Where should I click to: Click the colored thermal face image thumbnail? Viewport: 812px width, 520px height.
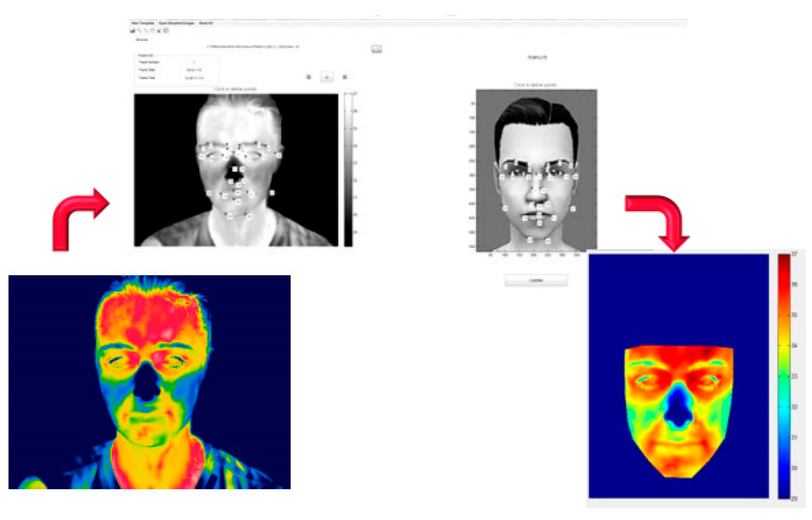coord(149,382)
